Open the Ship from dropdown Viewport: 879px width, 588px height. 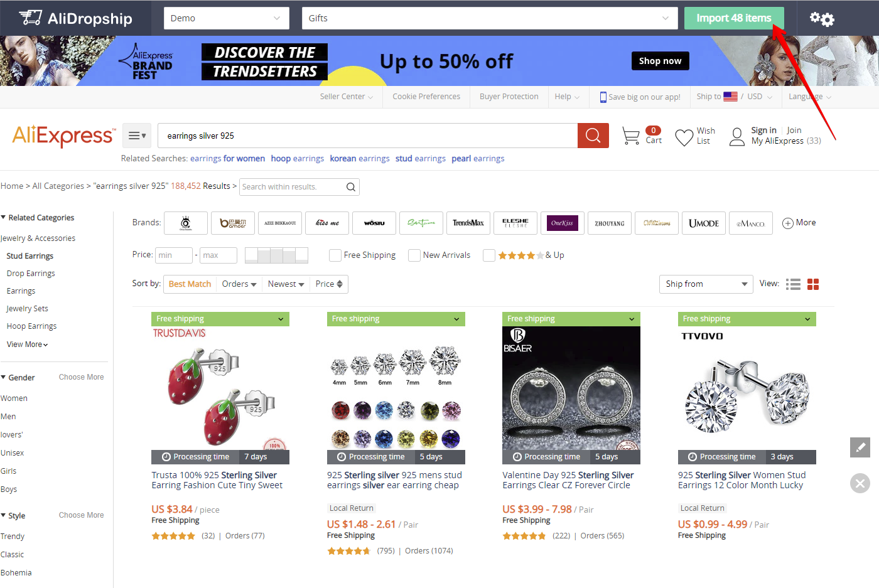(706, 284)
